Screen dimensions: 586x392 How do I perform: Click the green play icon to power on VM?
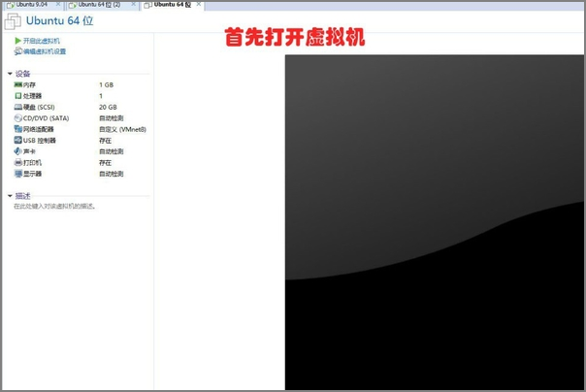[x=17, y=41]
